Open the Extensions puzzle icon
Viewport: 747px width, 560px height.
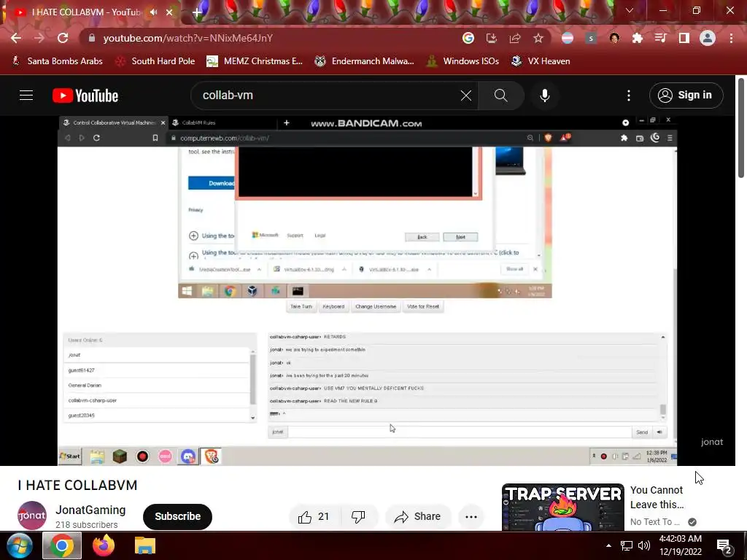pyautogui.click(x=638, y=38)
